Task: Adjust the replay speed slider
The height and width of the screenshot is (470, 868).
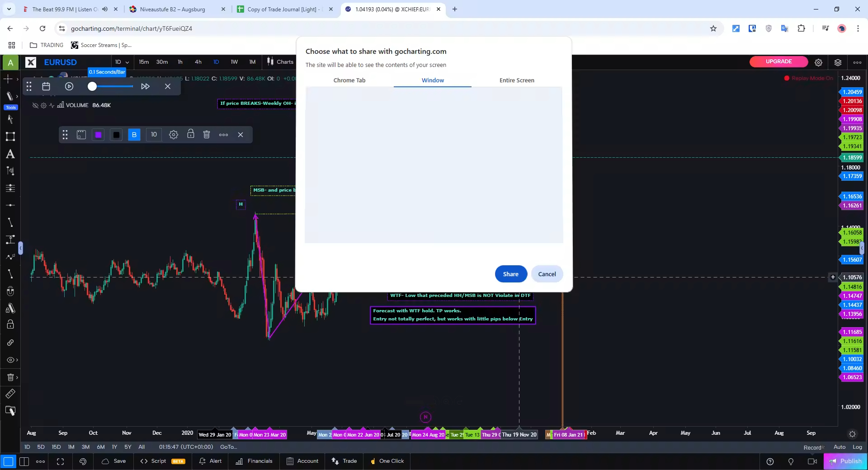Action: 92,86
